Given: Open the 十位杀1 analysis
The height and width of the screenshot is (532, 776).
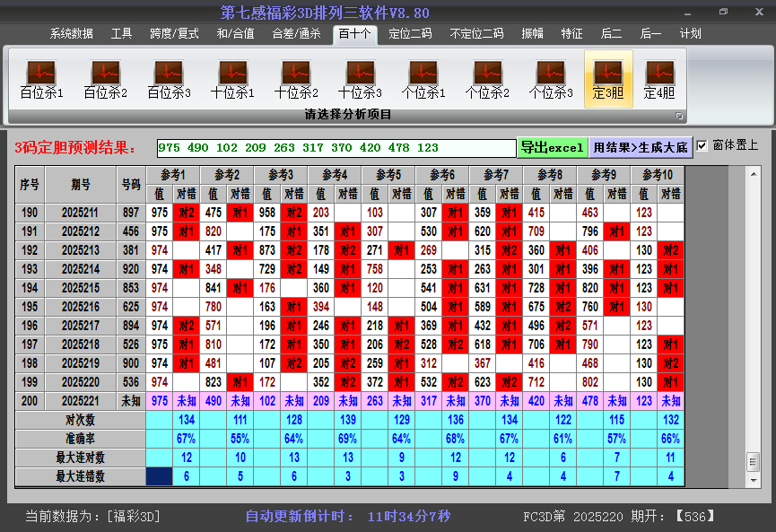Looking at the screenshot, I should (232, 79).
